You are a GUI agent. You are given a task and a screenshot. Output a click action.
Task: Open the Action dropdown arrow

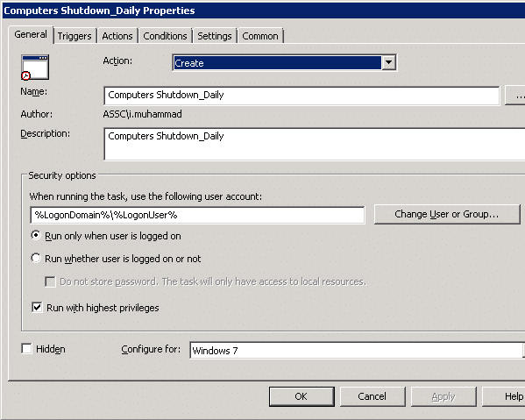click(x=389, y=62)
